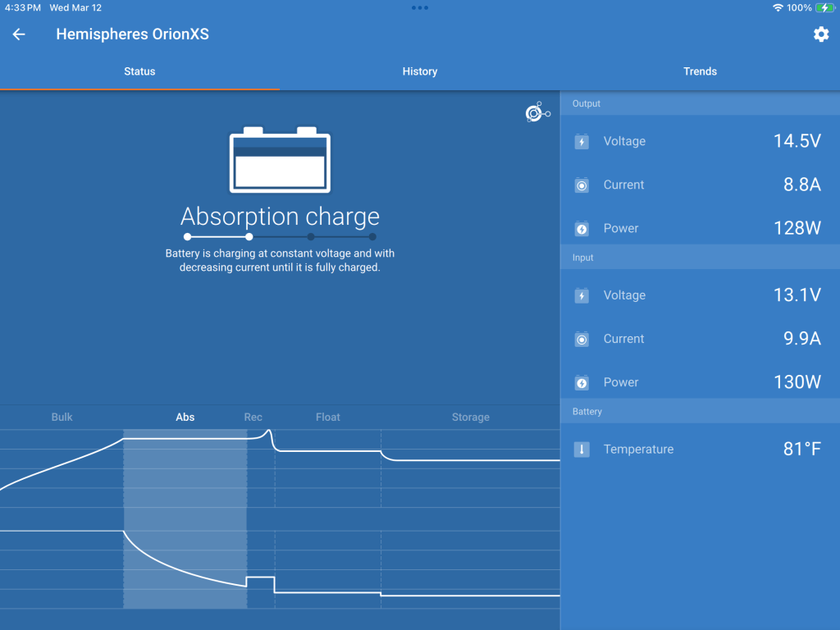Tap the output Current icon

click(x=582, y=185)
